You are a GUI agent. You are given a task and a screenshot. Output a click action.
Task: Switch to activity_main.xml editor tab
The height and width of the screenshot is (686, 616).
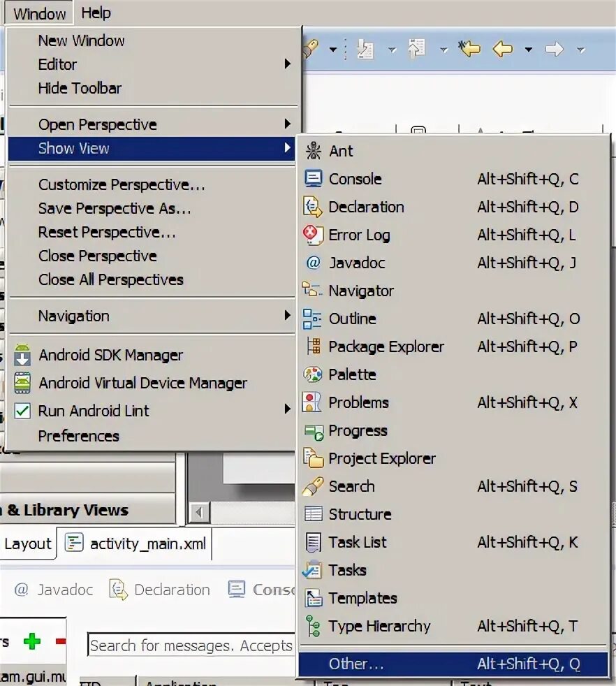(135, 543)
